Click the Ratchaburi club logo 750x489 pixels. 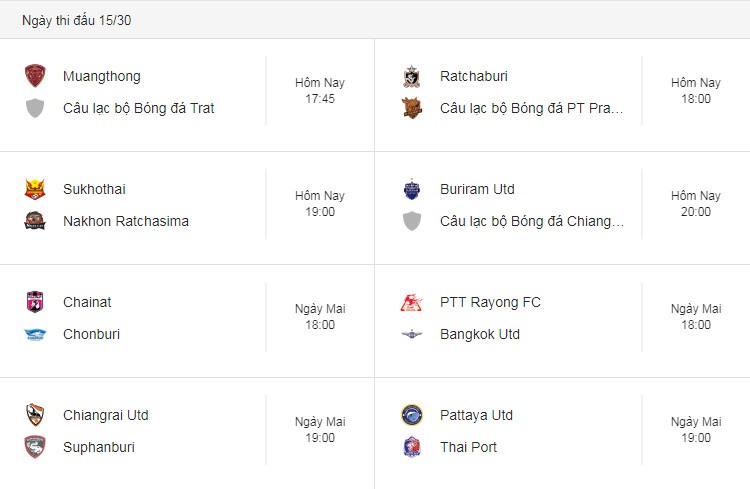(411, 77)
